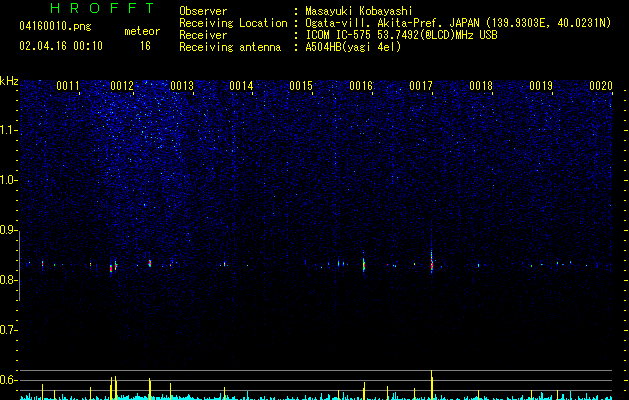The width and height of the screenshot is (629, 400).
Task: Click the 'meteor' count label
Action: tap(142, 31)
